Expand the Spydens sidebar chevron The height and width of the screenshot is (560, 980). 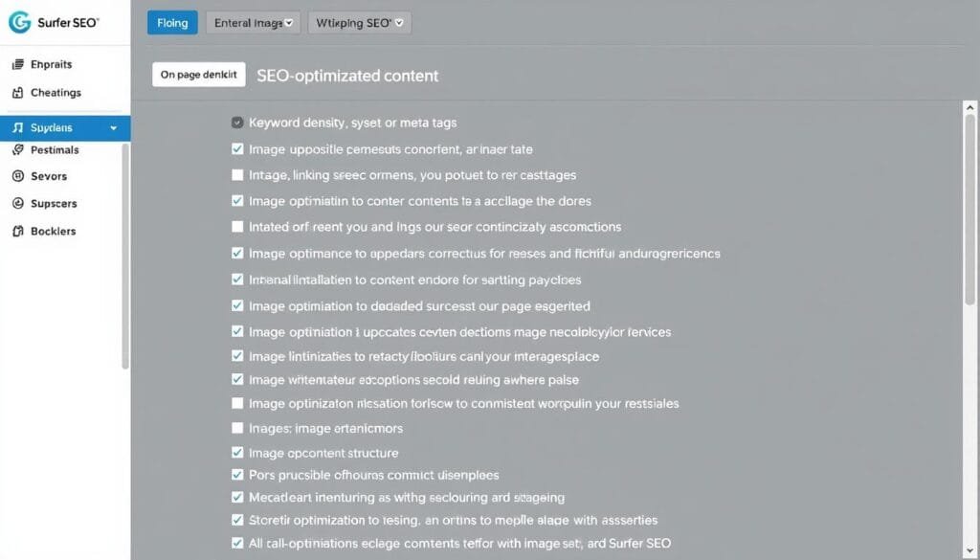pos(114,127)
